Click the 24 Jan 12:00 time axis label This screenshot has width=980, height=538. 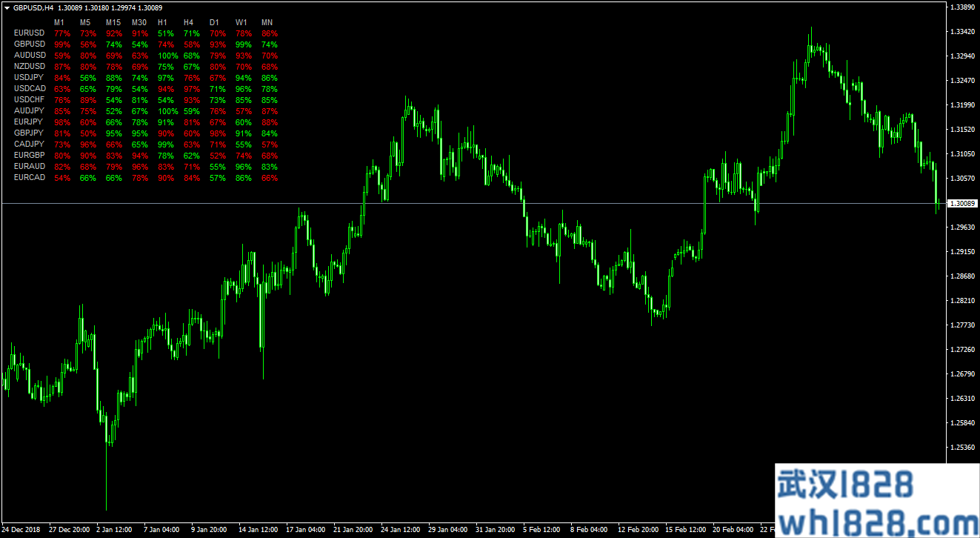(x=399, y=530)
